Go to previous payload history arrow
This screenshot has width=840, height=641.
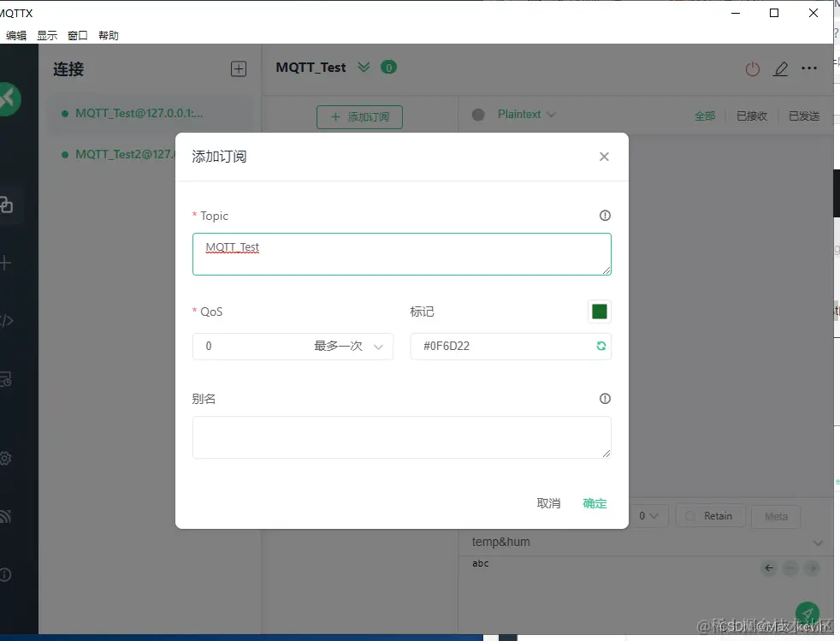pos(769,567)
